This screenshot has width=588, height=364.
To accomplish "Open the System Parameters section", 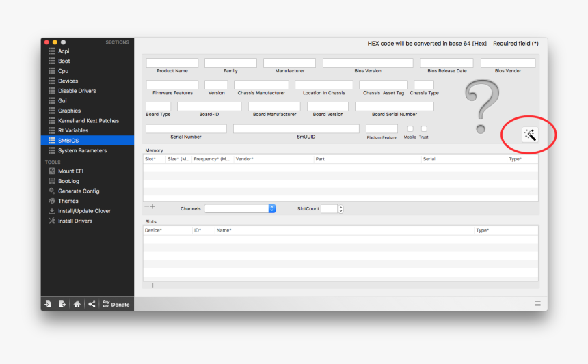I will pos(88,150).
